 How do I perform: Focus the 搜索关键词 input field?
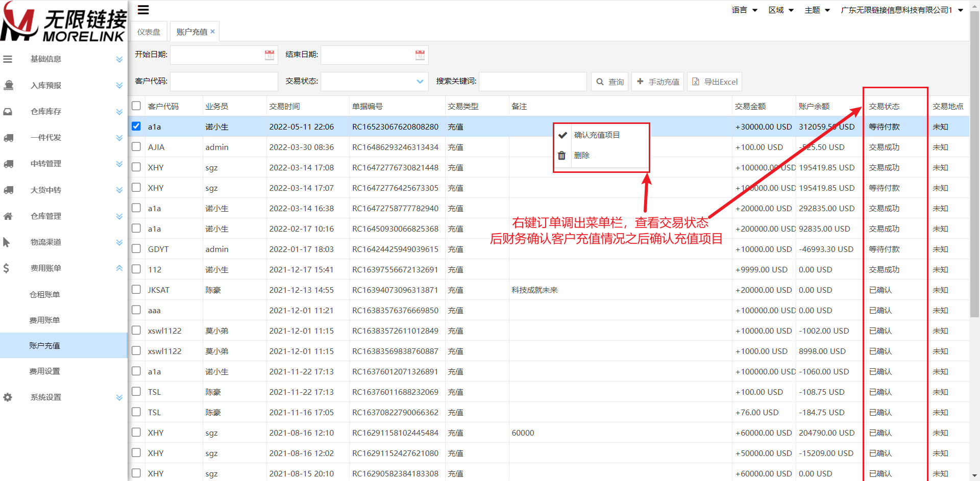533,82
